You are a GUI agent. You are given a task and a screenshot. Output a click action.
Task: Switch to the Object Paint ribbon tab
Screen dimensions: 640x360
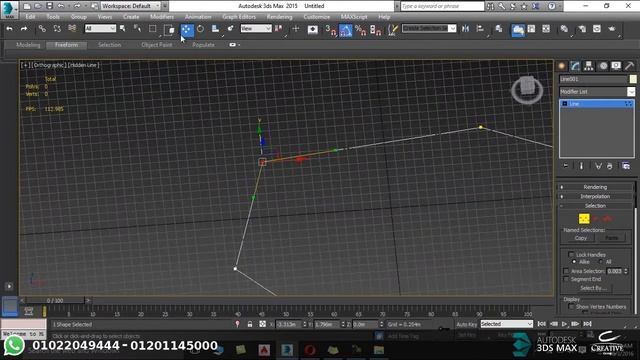(156, 45)
